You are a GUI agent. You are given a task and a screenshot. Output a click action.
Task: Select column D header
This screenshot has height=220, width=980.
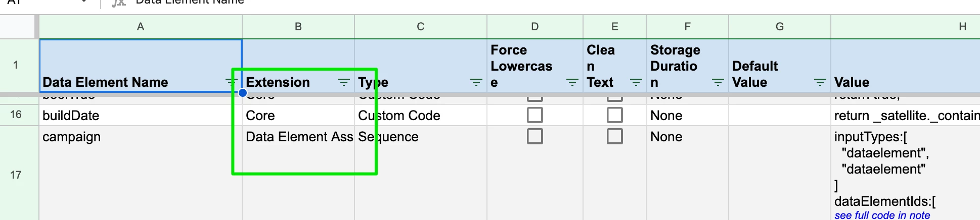535,27
